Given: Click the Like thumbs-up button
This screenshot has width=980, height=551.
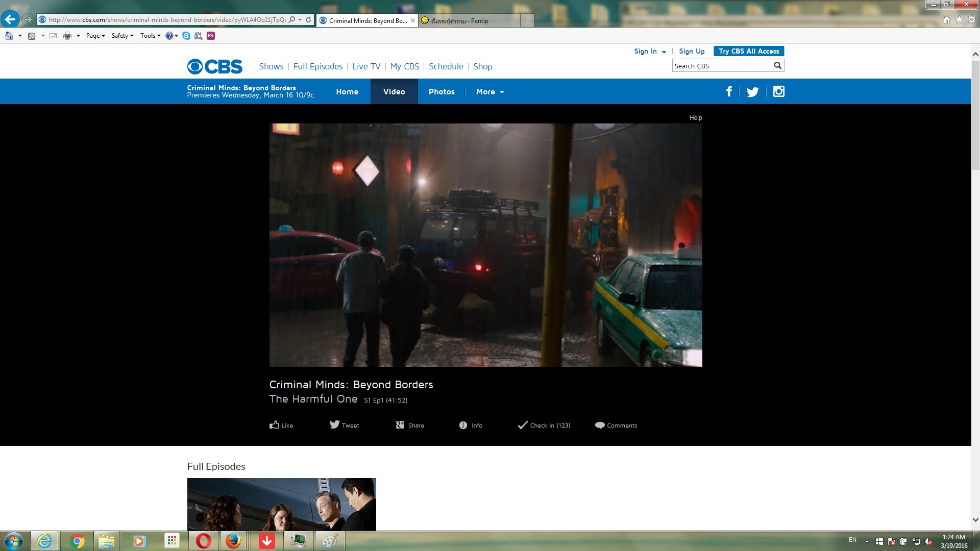Looking at the screenshot, I should [281, 425].
